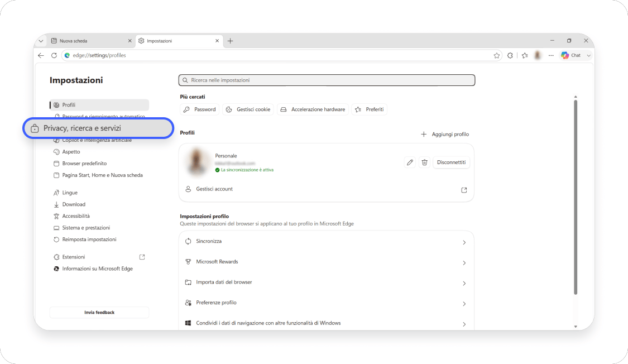Close the Impostazioni tab
This screenshot has width=628, height=364.
pos(217,41)
